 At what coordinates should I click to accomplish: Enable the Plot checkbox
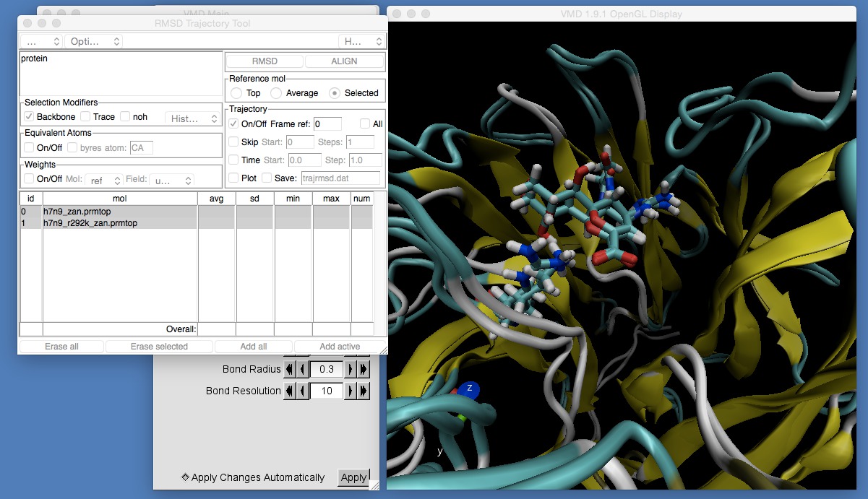tap(233, 178)
